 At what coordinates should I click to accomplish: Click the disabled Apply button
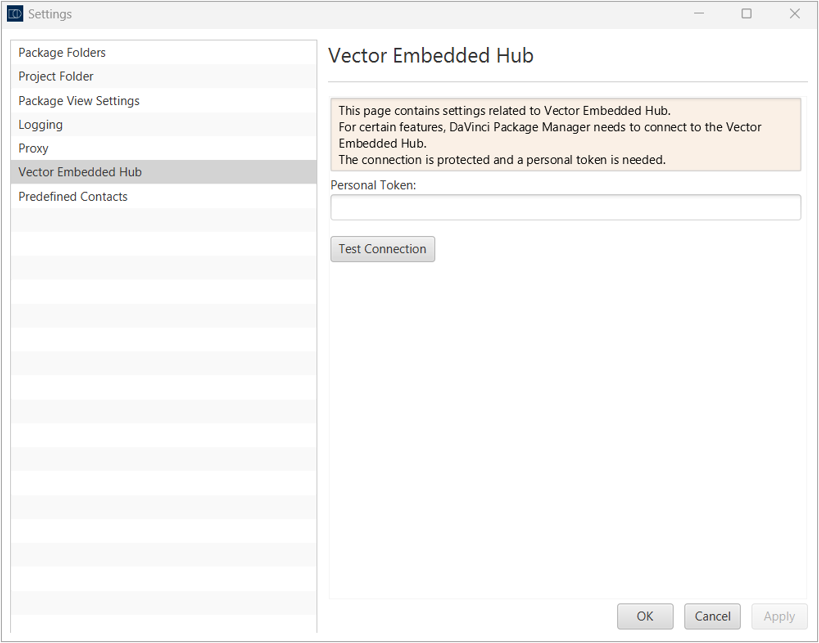click(x=779, y=616)
